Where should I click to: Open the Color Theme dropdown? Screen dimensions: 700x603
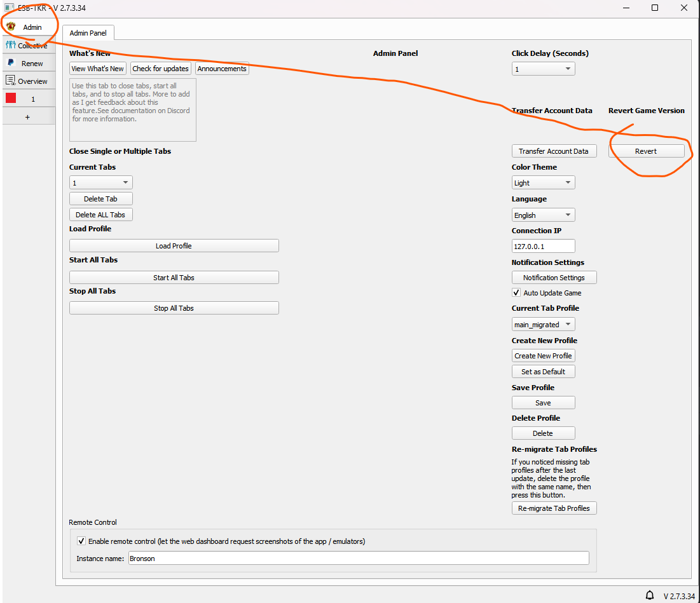(543, 183)
